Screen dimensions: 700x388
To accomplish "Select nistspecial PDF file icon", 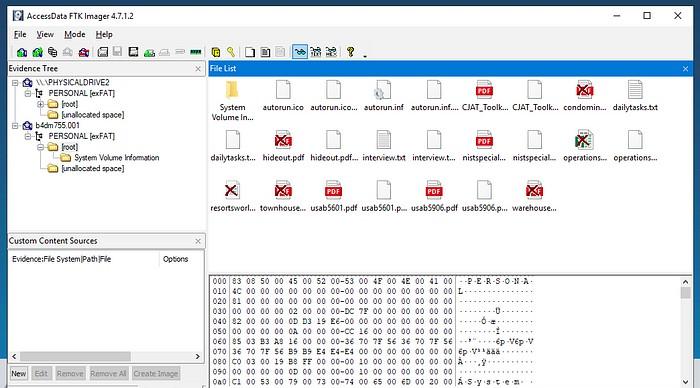I will point(484,140).
